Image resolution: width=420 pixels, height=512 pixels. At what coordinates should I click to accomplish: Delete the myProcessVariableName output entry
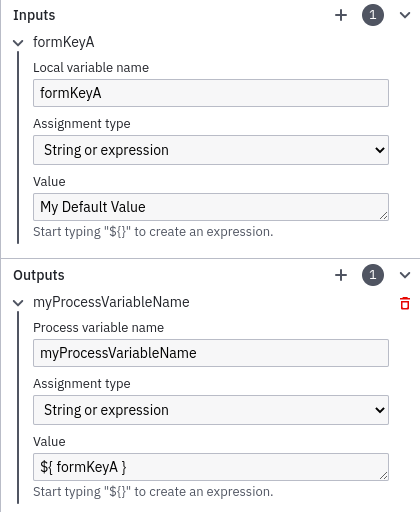(x=405, y=303)
